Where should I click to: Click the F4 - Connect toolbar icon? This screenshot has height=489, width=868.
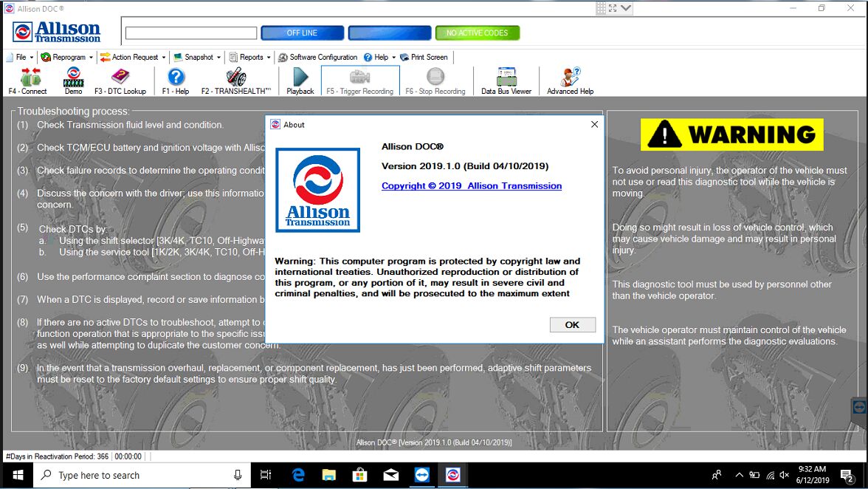[28, 81]
